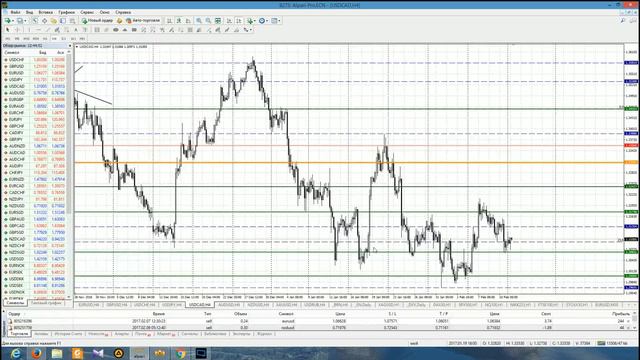
Task: Switch to the EURUSD,H4 chart tab
Action: pyautogui.click(x=88, y=305)
